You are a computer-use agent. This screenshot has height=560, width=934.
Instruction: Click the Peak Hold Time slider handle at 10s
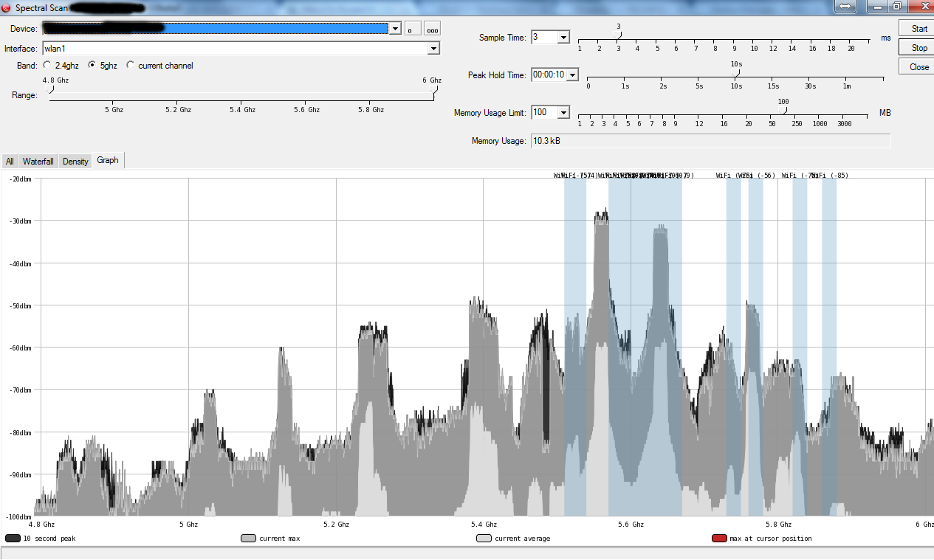pyautogui.click(x=735, y=72)
